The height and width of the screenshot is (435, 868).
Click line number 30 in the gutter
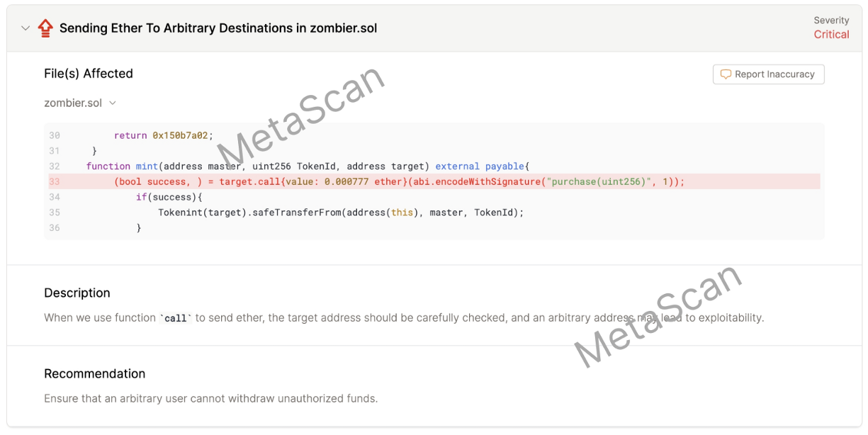click(55, 135)
